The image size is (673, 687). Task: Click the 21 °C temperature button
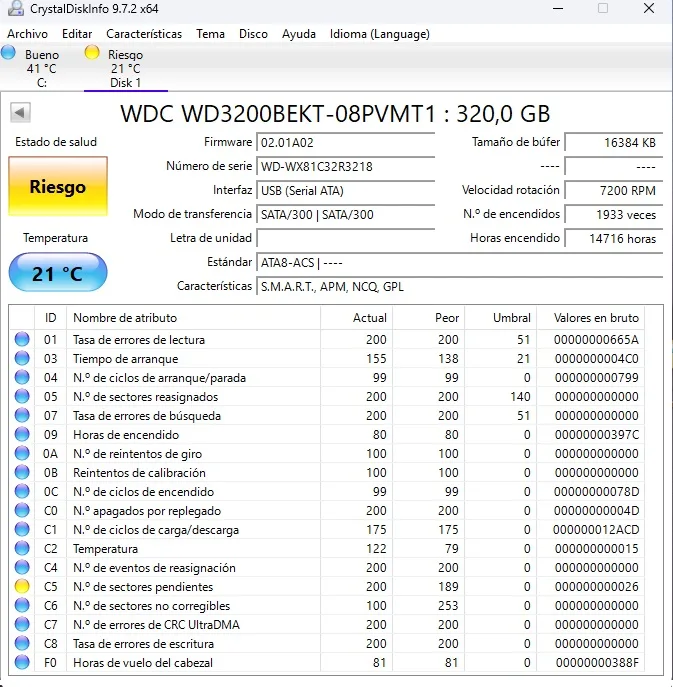click(x=58, y=273)
